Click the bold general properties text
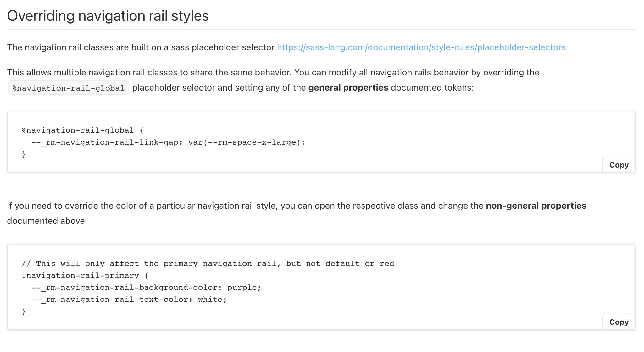644x352 pixels. tap(348, 88)
